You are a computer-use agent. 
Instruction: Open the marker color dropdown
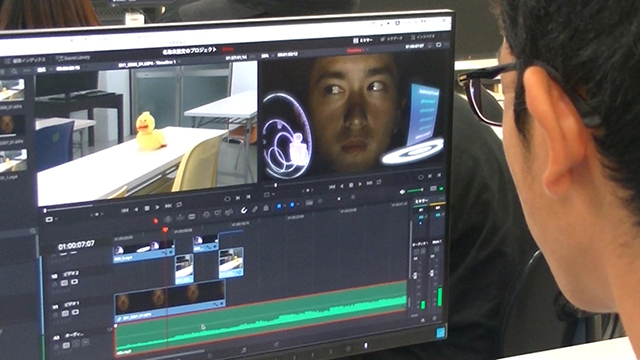[x=298, y=204]
